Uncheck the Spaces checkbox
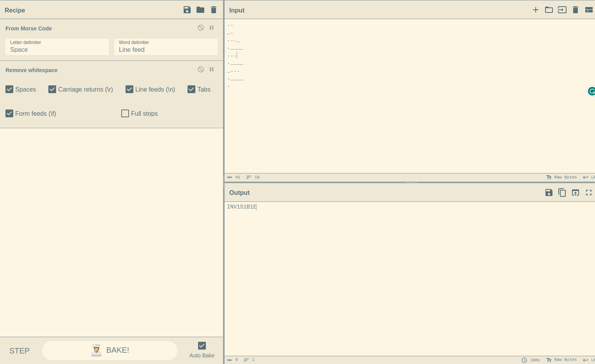This screenshot has height=364, width=595. (9, 89)
